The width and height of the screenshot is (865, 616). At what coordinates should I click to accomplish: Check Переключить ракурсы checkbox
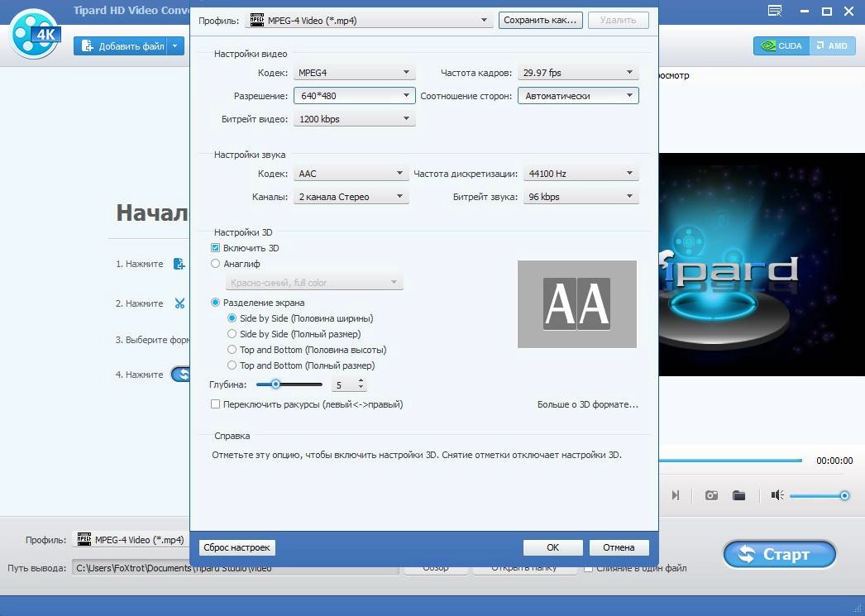[215, 404]
